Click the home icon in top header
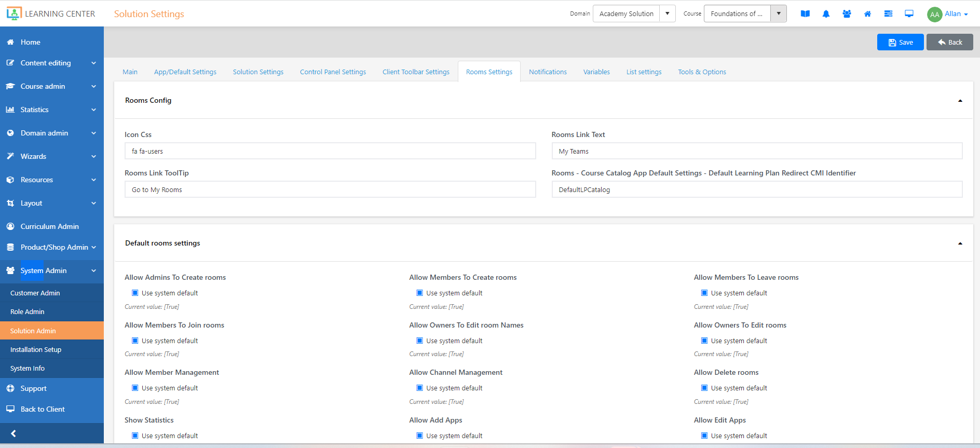Screen dimensions: 980x448 [867, 14]
